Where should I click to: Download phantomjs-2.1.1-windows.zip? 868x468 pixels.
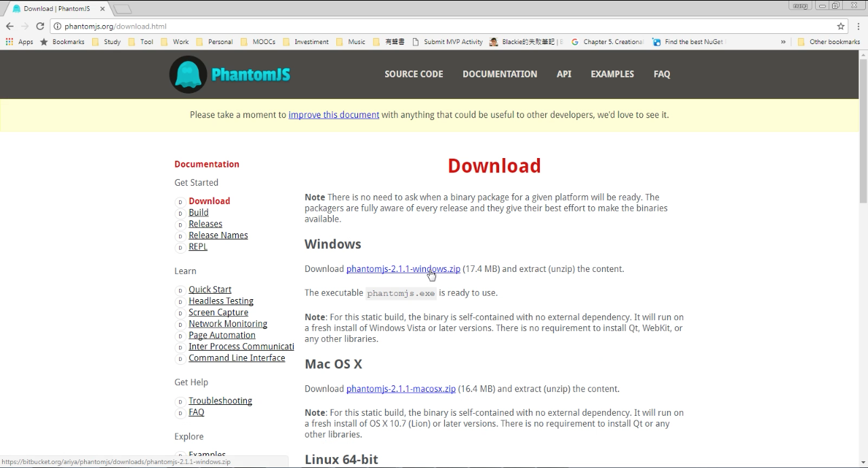403,269
